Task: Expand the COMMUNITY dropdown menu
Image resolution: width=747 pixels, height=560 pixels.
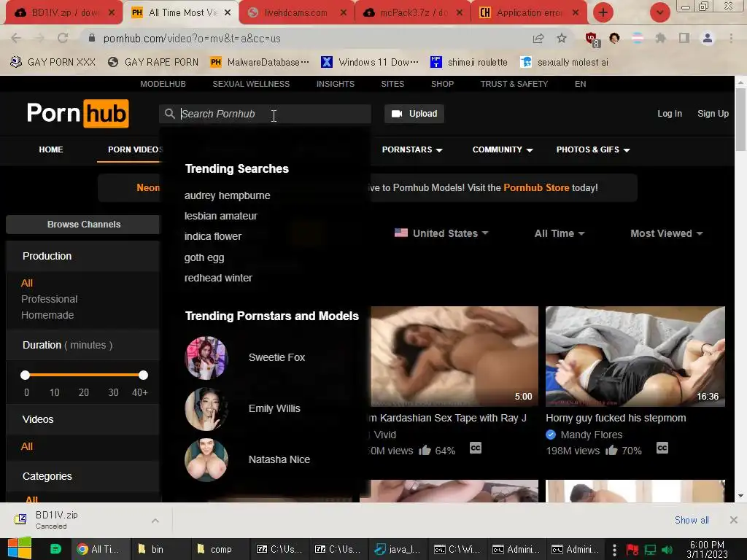Action: [x=503, y=149]
